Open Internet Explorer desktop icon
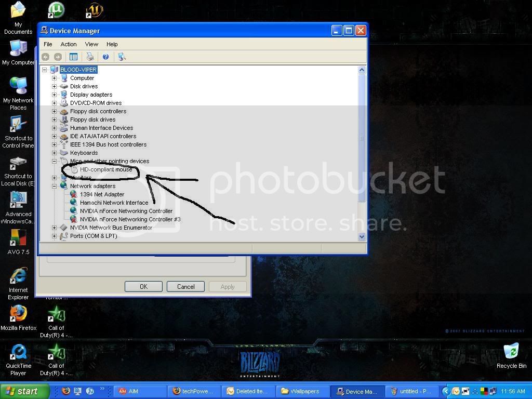 (x=18, y=284)
